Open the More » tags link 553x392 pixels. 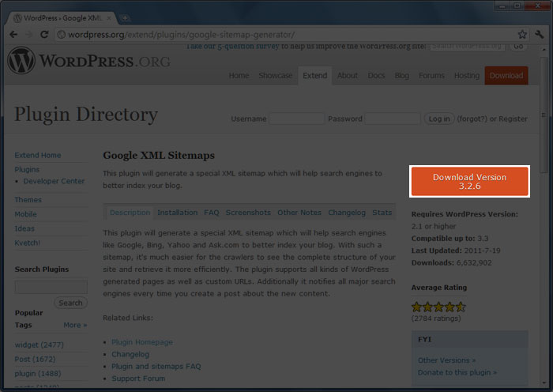click(75, 325)
